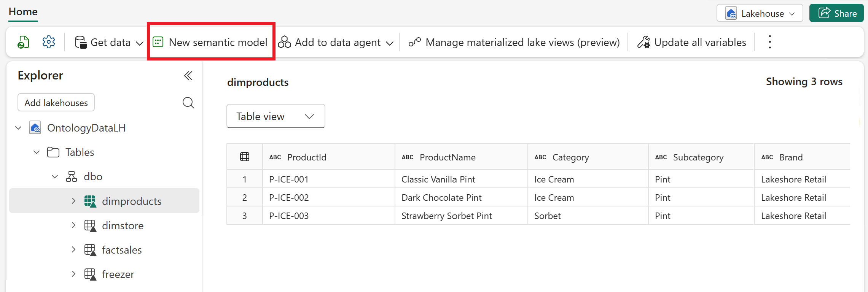Expand the freezer table chevron
This screenshot has height=292, width=868.
[x=73, y=274]
